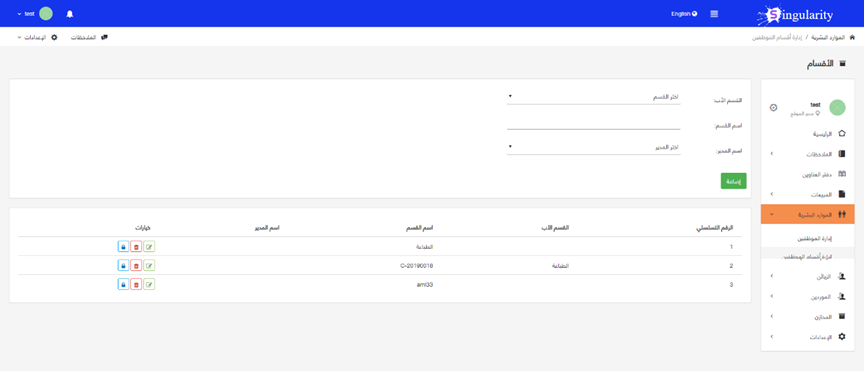Expand the المخازن chevron in the sidebar

(x=771, y=316)
